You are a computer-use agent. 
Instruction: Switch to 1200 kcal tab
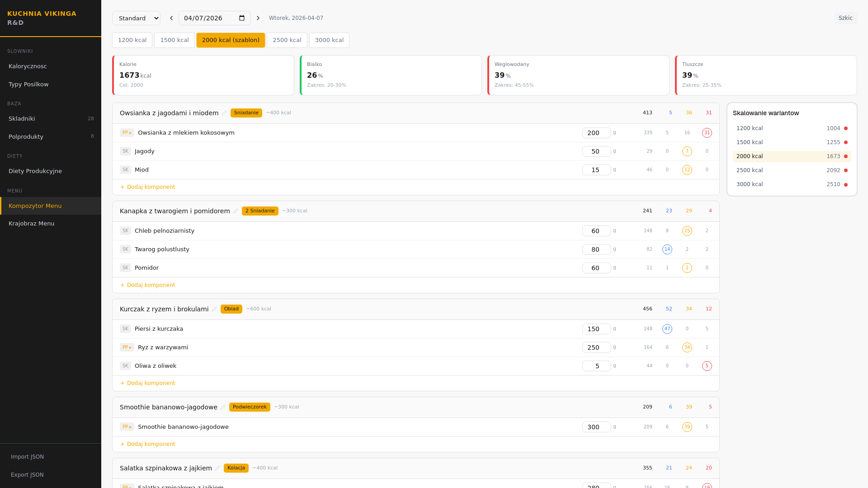(132, 40)
